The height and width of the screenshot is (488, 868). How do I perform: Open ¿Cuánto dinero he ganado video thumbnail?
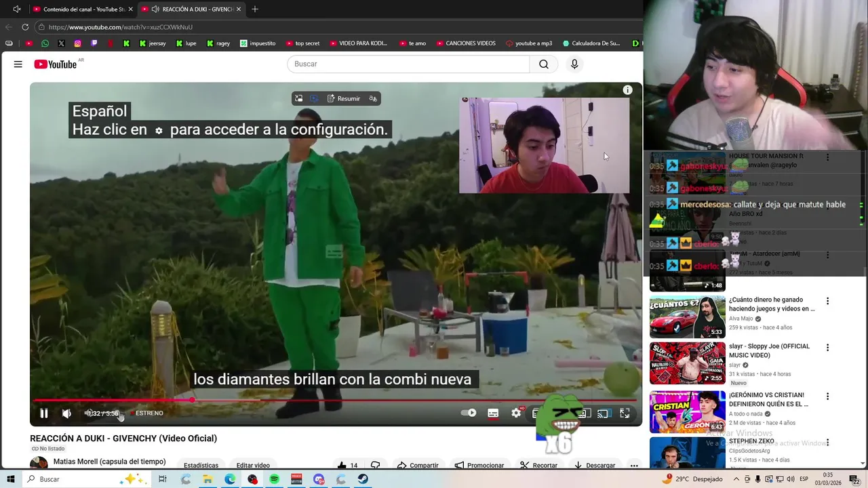coord(688,317)
